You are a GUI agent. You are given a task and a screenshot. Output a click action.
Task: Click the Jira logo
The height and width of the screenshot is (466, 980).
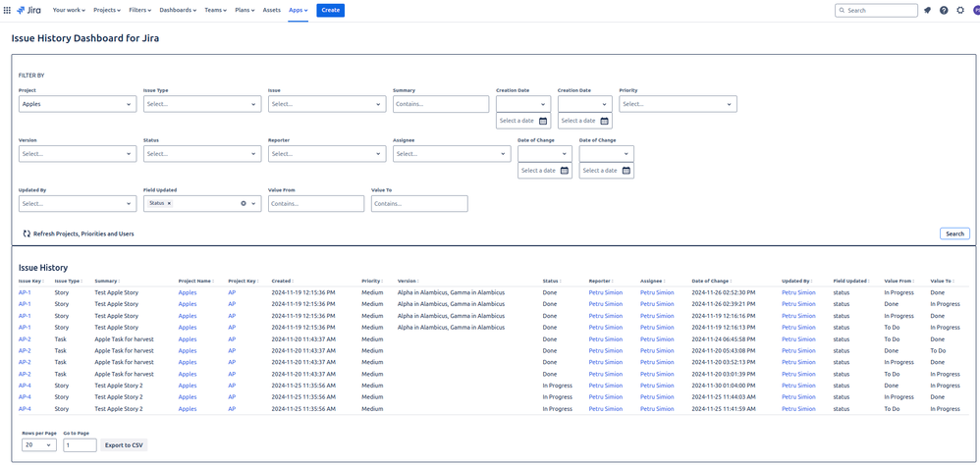tap(29, 10)
